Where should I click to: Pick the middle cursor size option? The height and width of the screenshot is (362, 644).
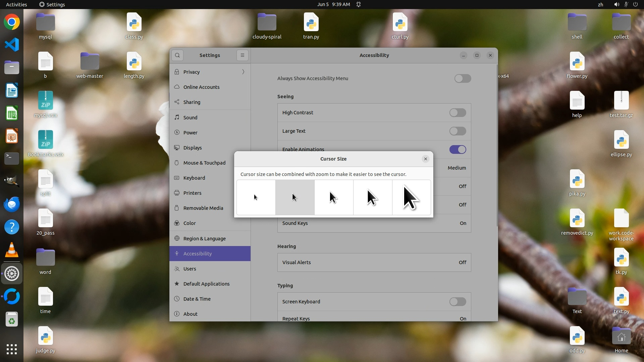[334, 197]
